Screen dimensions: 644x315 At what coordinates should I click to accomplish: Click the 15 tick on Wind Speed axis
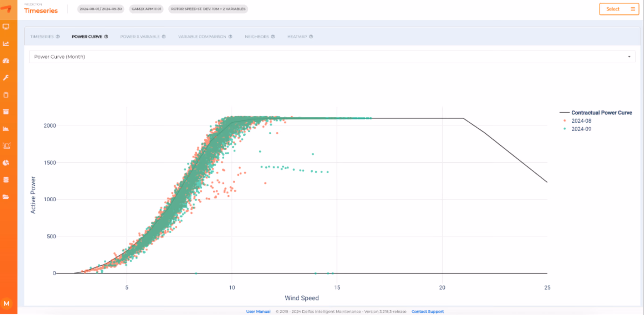337,287
